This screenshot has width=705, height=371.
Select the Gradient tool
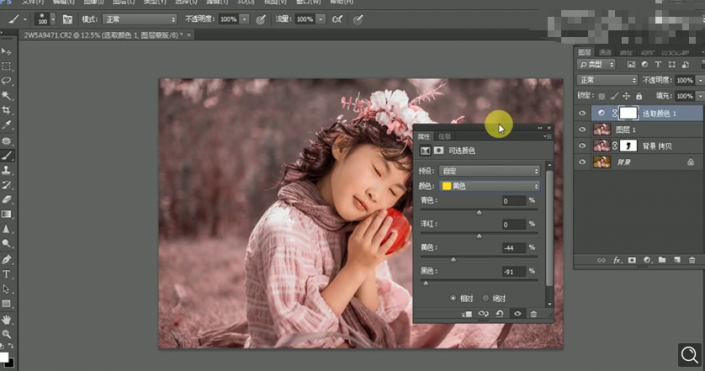[x=6, y=214]
